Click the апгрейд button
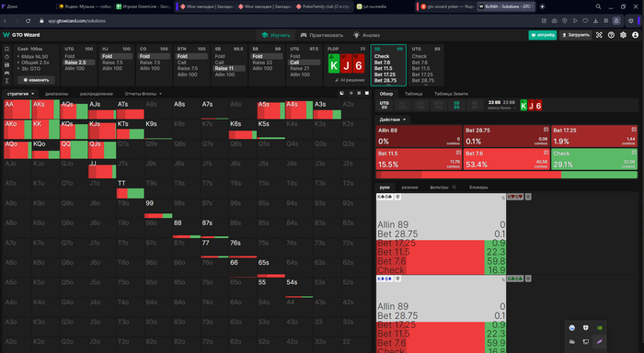 [543, 35]
